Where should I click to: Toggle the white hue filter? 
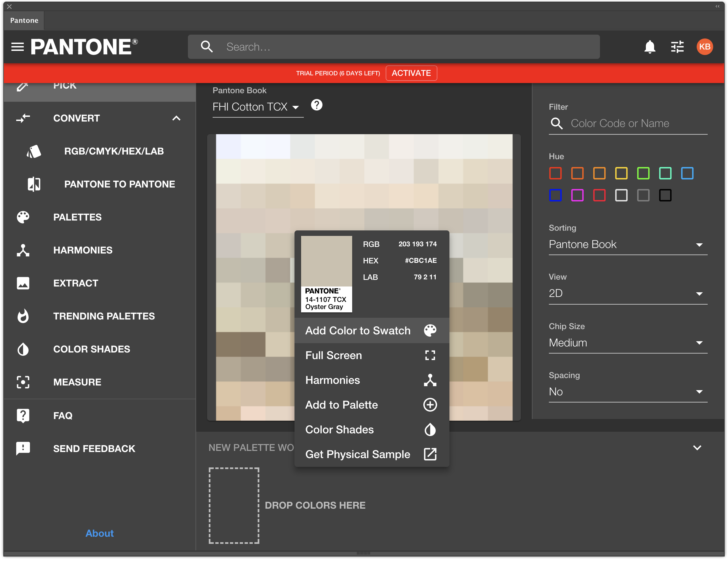[621, 195]
